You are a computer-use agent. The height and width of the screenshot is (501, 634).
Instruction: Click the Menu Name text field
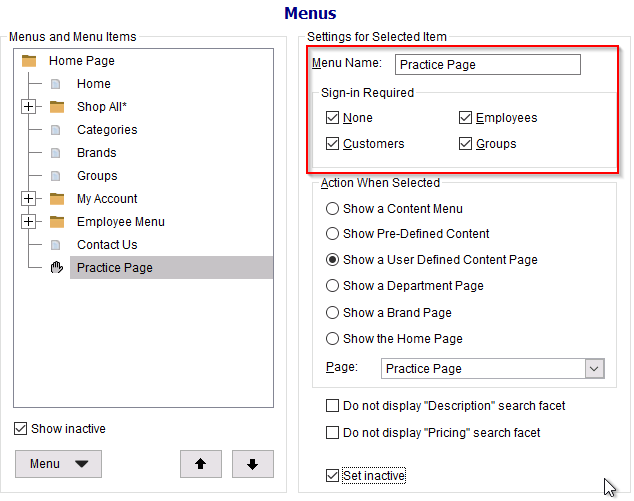488,65
